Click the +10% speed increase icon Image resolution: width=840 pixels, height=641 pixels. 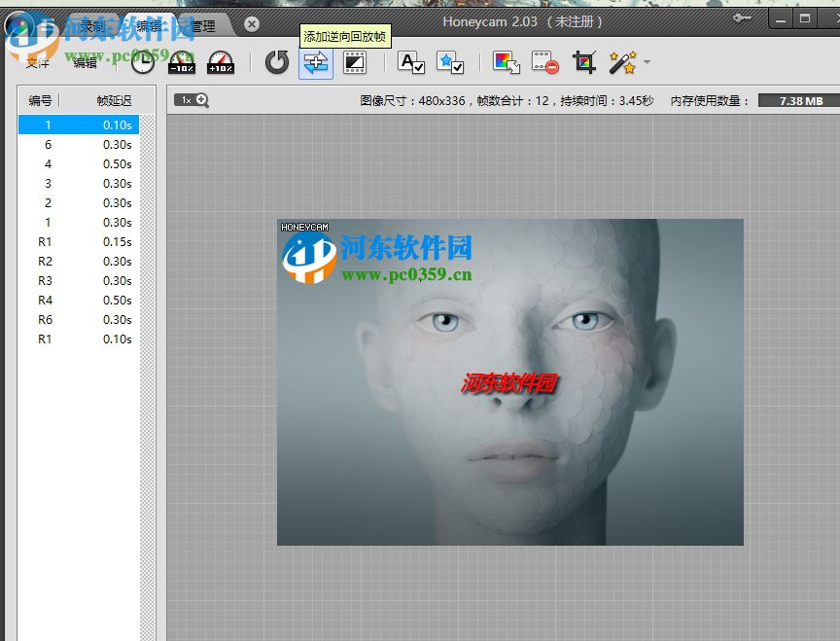[220, 61]
